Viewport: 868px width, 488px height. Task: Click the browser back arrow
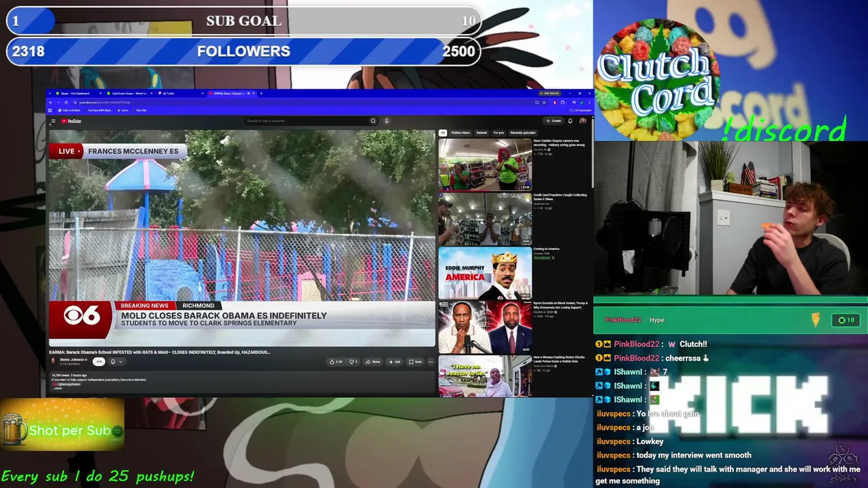pyautogui.click(x=50, y=102)
